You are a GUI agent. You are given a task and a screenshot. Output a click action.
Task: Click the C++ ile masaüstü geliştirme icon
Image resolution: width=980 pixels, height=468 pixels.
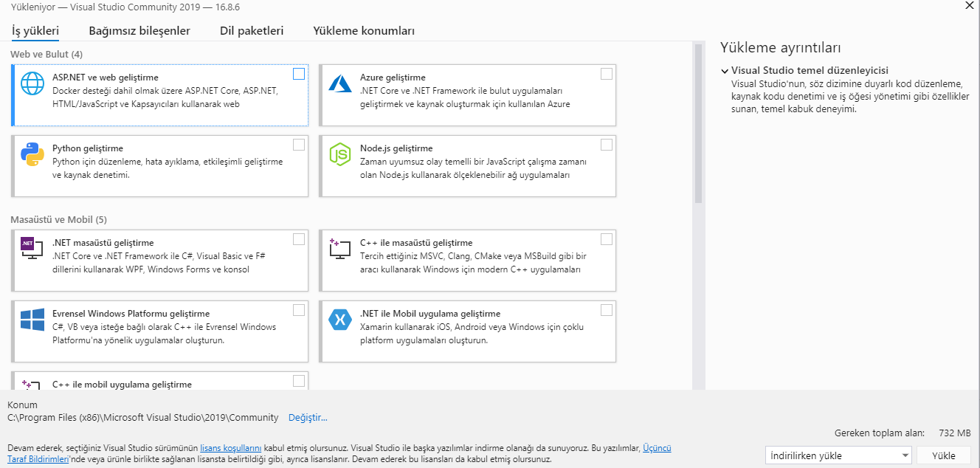click(x=340, y=249)
